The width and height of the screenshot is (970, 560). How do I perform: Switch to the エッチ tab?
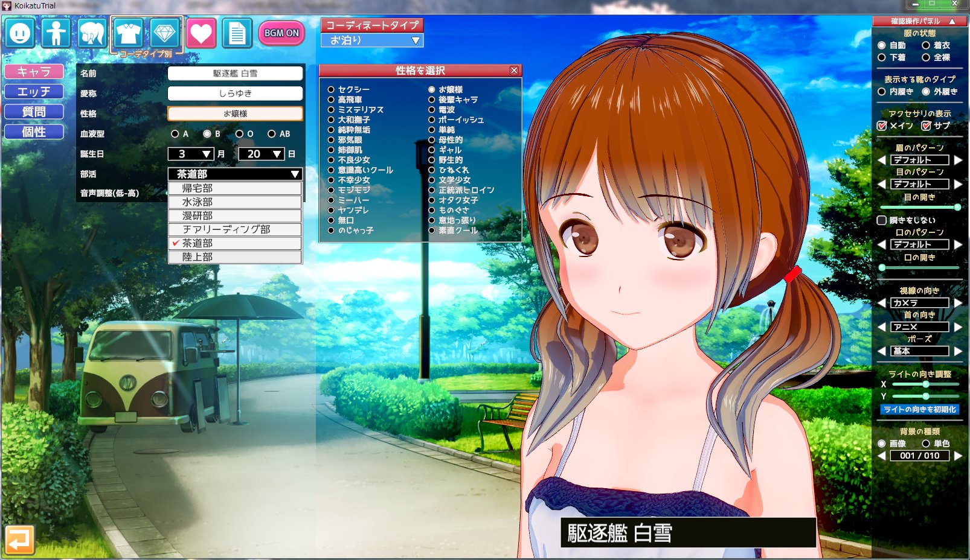(x=34, y=92)
